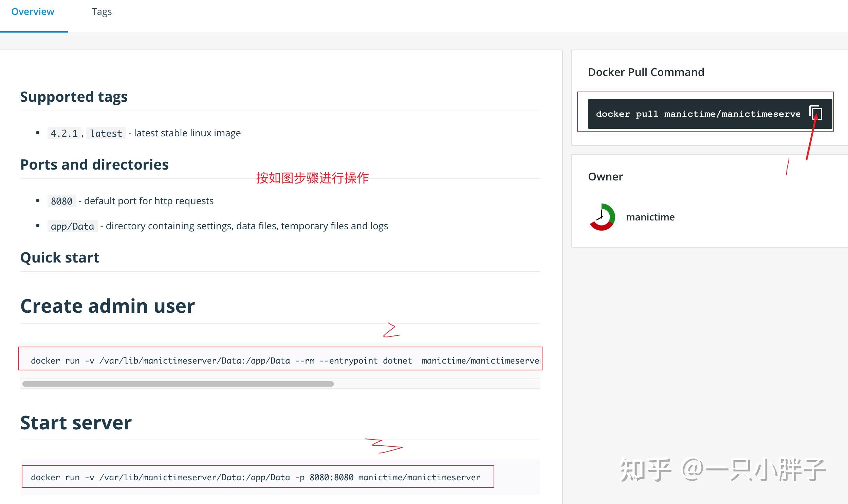Click the Quick start heading

pos(59,257)
